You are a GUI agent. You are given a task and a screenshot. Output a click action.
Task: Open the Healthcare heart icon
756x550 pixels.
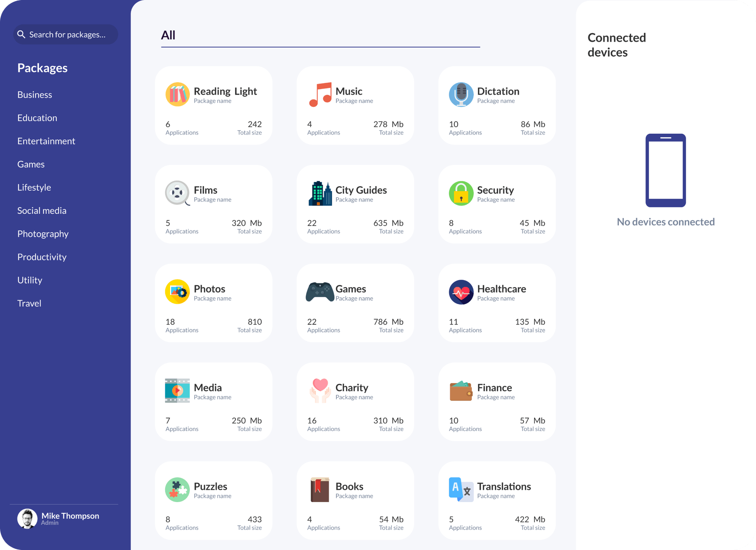(461, 292)
